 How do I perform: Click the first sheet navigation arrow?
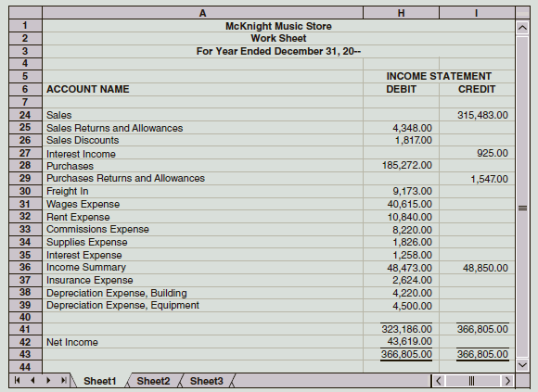pyautogui.click(x=17, y=380)
